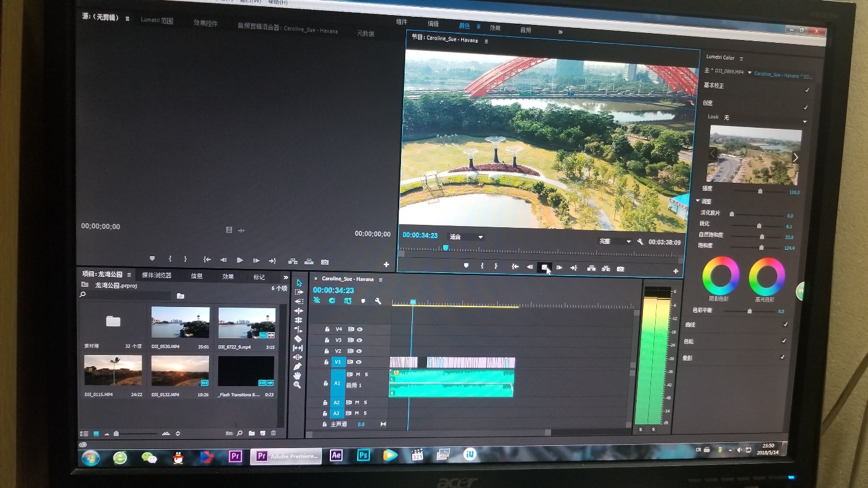Open timeline display settings wrench
This screenshot has width=868, height=488.
378,301
